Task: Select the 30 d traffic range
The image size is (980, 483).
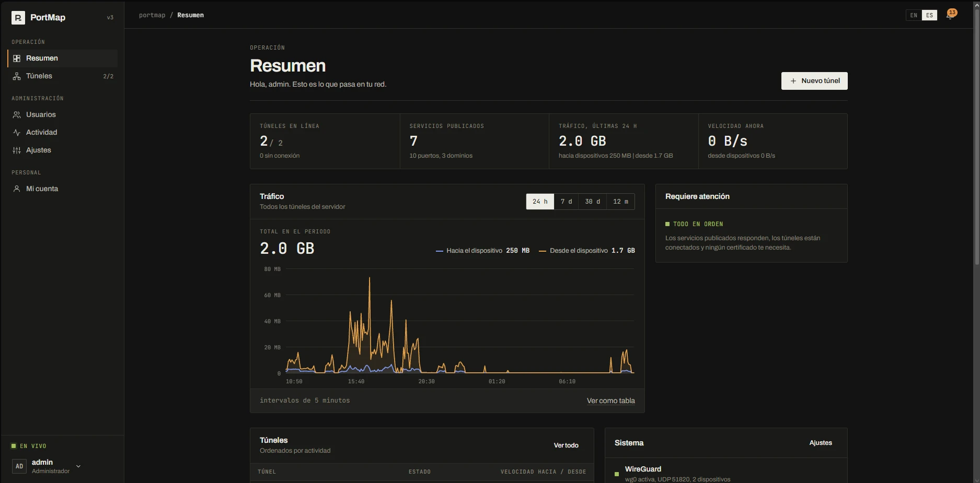Action: (592, 202)
